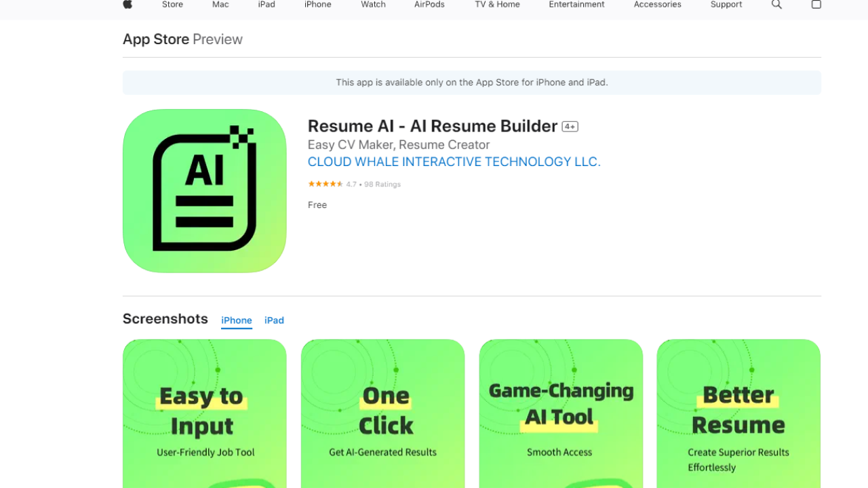
Task: Click the app availability notice banner
Action: (x=472, y=83)
